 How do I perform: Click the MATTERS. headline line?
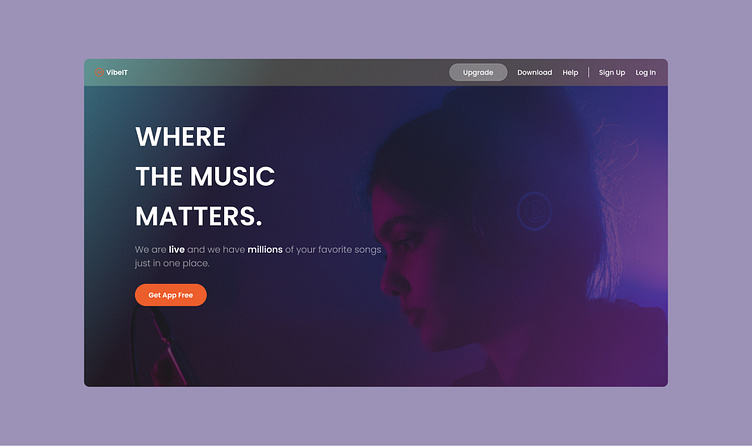[x=199, y=216]
